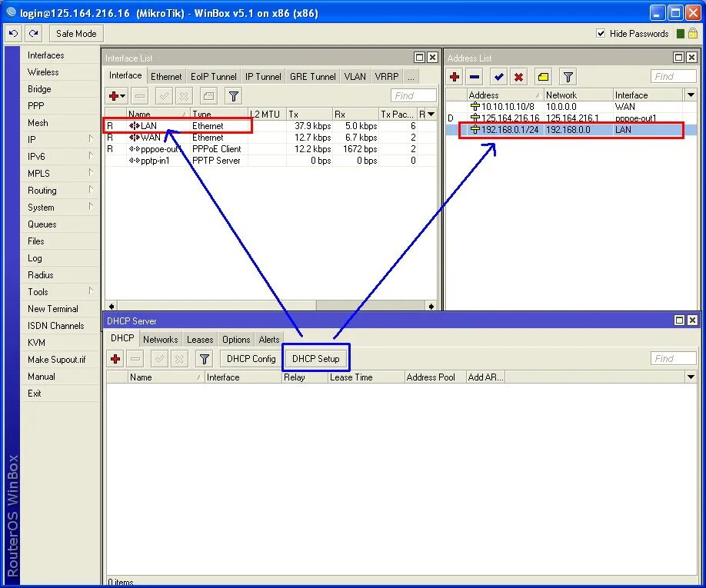
Task: Switch to the VLAN tab
Action: pyautogui.click(x=355, y=77)
